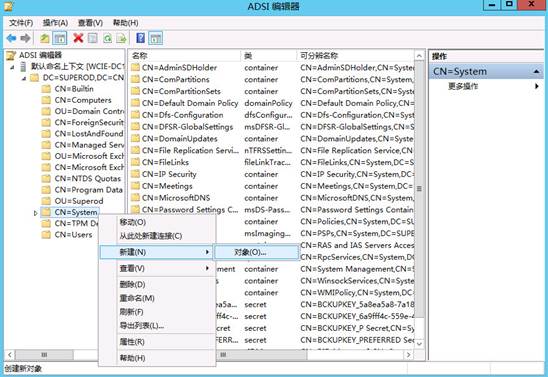The image size is (548, 377).
Task: Select the CN=Computers tree item
Action: click(x=83, y=100)
